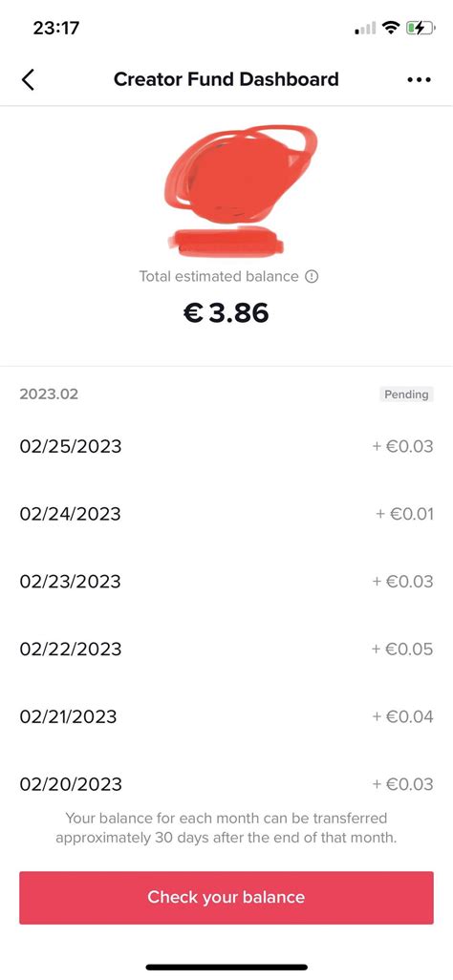This screenshot has width=453, height=980.
Task: Select the 02/25/2023 earnings row
Action: (x=226, y=447)
